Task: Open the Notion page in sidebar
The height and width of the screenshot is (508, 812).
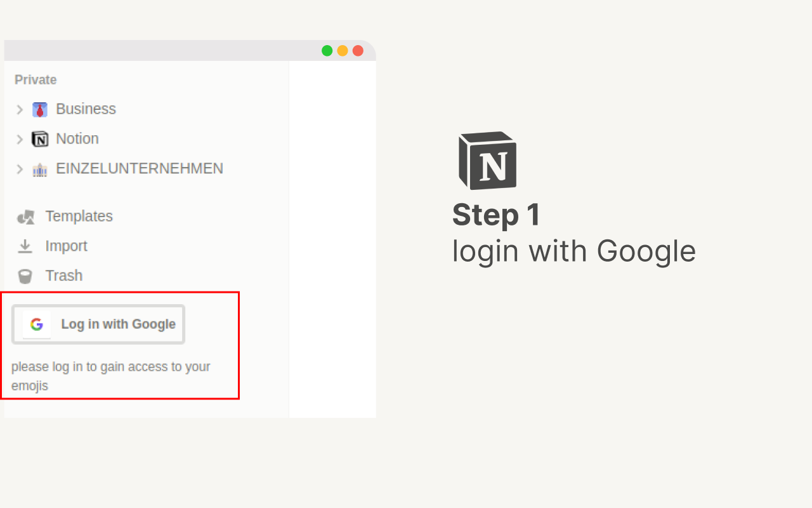Action: tap(77, 138)
